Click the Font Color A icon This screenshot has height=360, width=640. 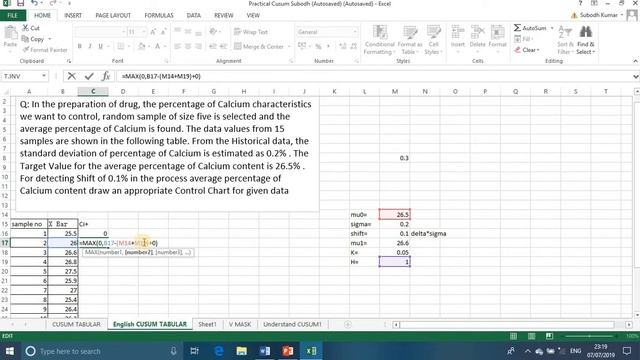(157, 47)
